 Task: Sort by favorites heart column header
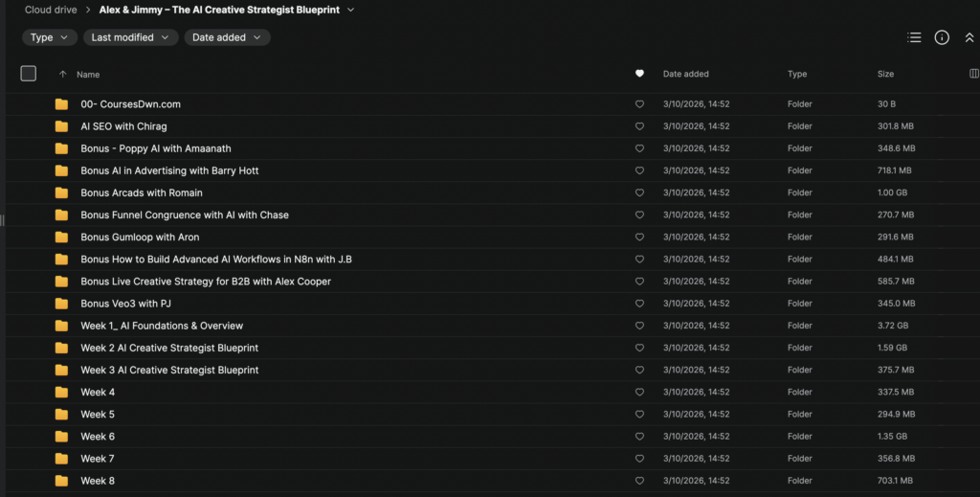(639, 74)
